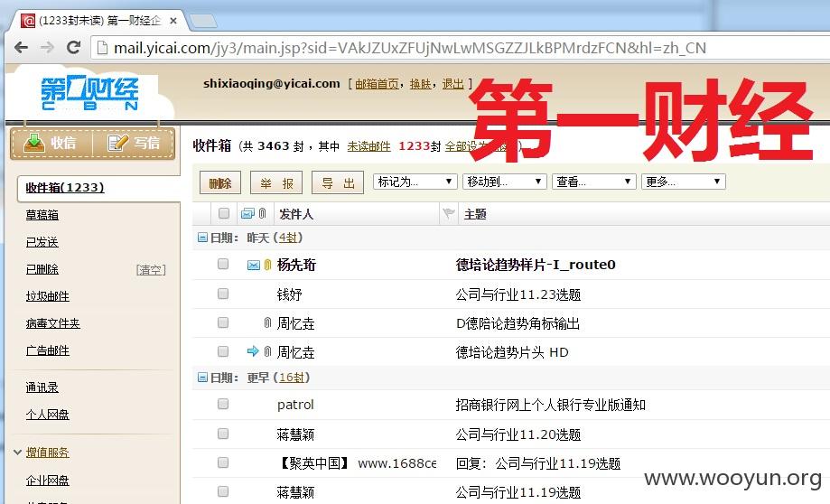Click attachment icon on 德培论趋势片头 HD row

(268, 351)
